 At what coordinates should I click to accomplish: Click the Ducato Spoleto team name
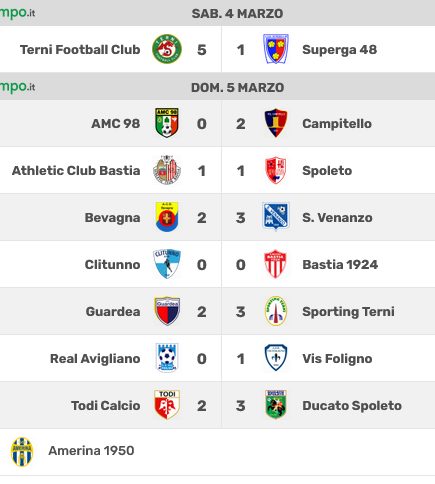tap(352, 405)
